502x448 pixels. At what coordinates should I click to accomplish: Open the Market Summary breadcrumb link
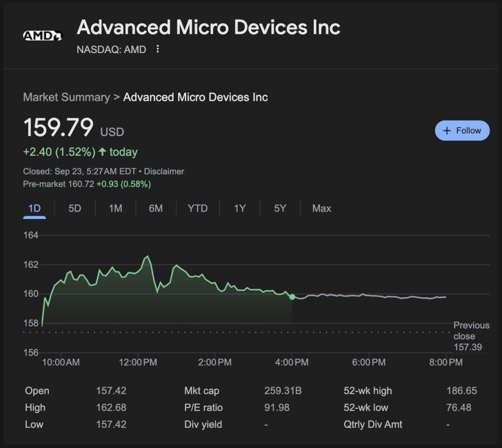67,97
